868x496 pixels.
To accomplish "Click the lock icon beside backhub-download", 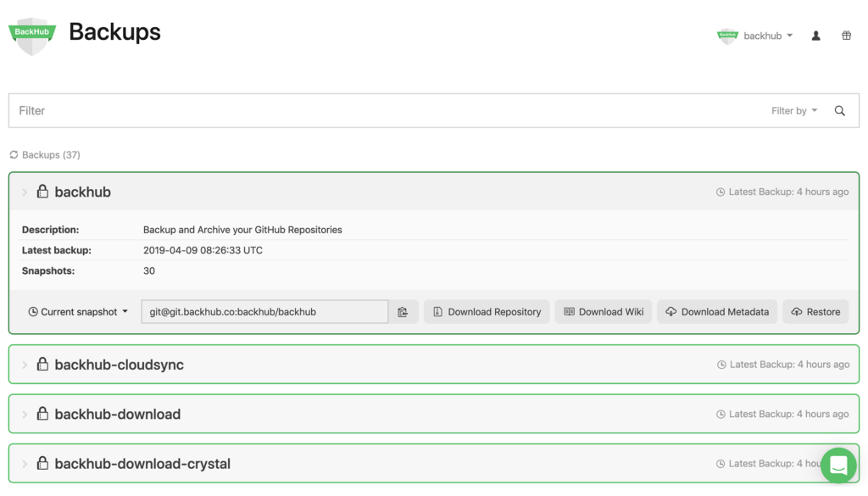I will (42, 414).
